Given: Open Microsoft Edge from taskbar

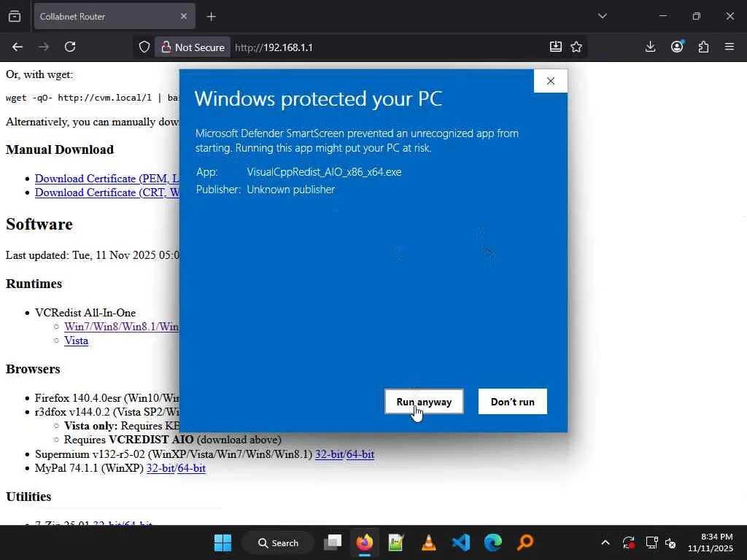Looking at the screenshot, I should (x=493, y=542).
